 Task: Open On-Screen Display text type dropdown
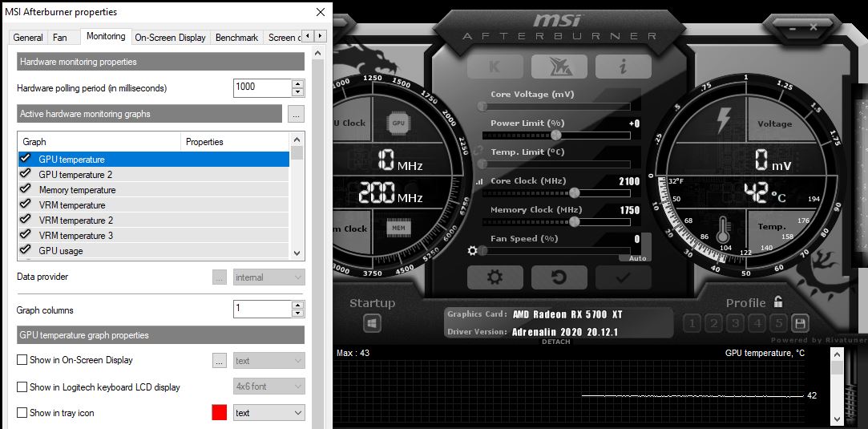pos(268,361)
